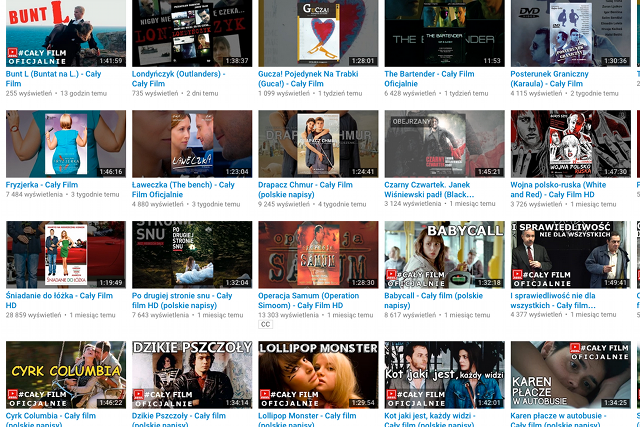Click the 1:46:16 duration on Fryzjerka

tap(111, 172)
